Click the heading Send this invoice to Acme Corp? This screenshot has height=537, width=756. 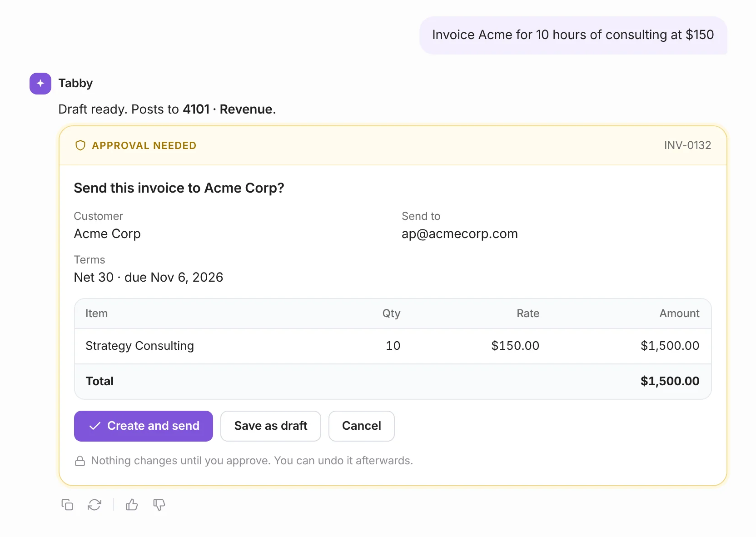click(179, 188)
